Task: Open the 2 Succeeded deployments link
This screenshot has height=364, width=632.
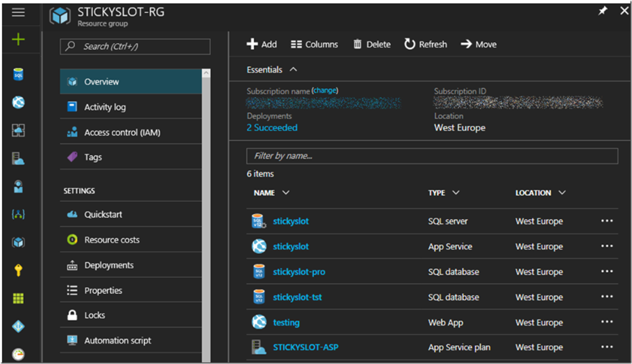Action: click(x=272, y=128)
